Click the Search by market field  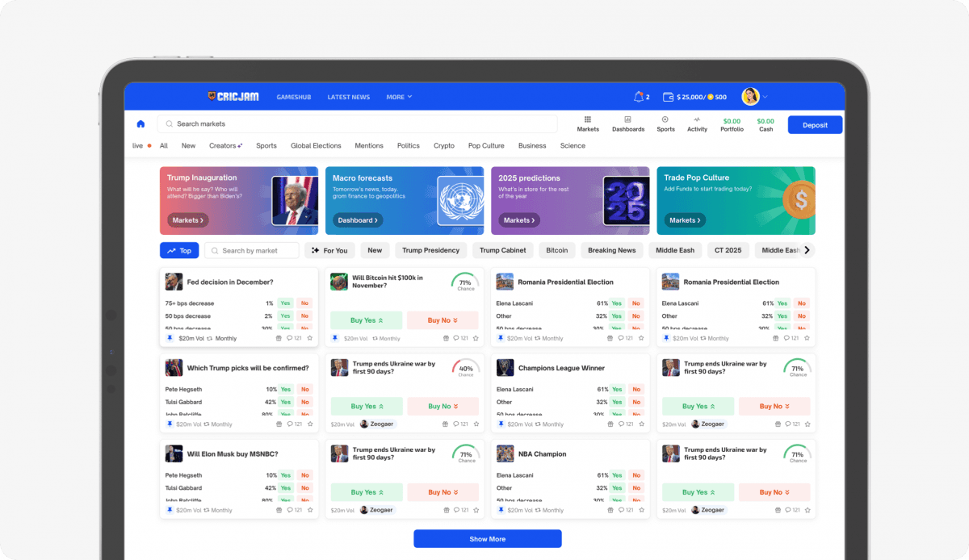(252, 250)
